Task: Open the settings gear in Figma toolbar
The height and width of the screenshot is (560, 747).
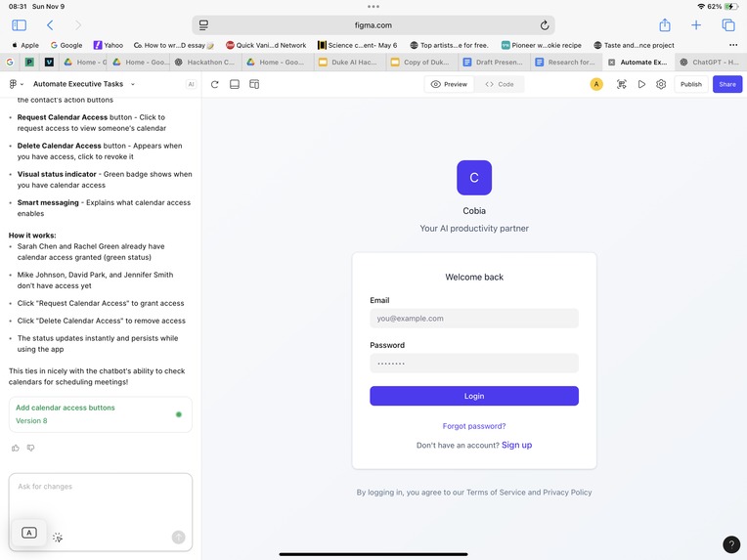Action: click(x=661, y=84)
